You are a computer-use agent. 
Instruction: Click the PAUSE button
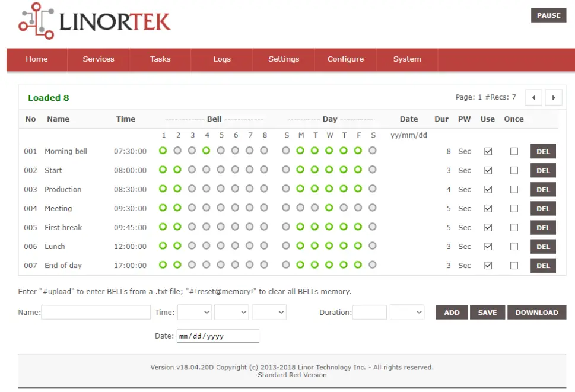coord(548,15)
